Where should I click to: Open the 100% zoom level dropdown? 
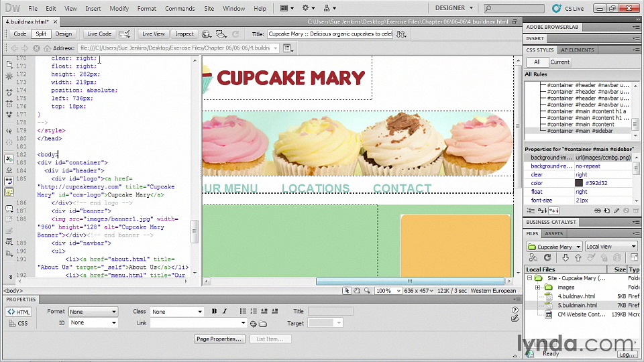pos(388,290)
